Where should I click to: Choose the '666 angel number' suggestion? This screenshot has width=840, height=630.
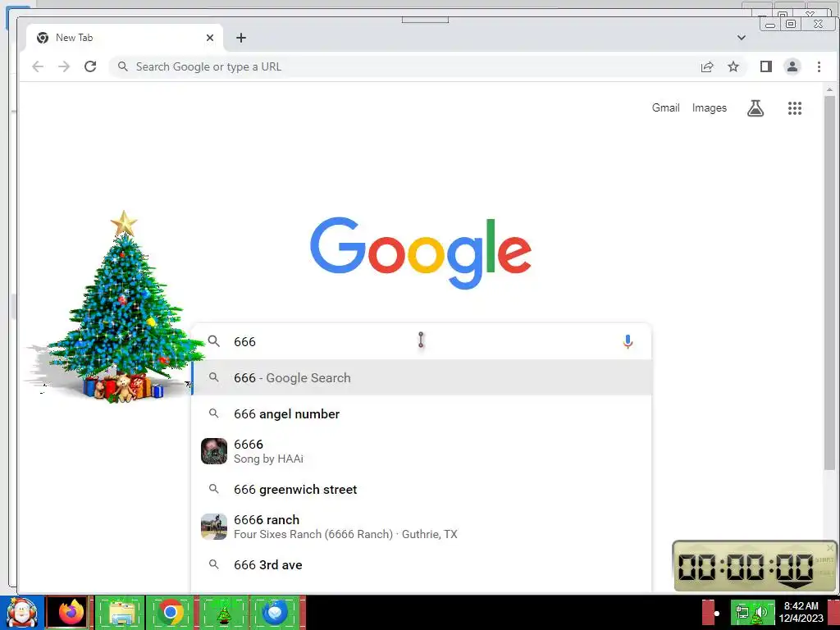pyautogui.click(x=422, y=414)
